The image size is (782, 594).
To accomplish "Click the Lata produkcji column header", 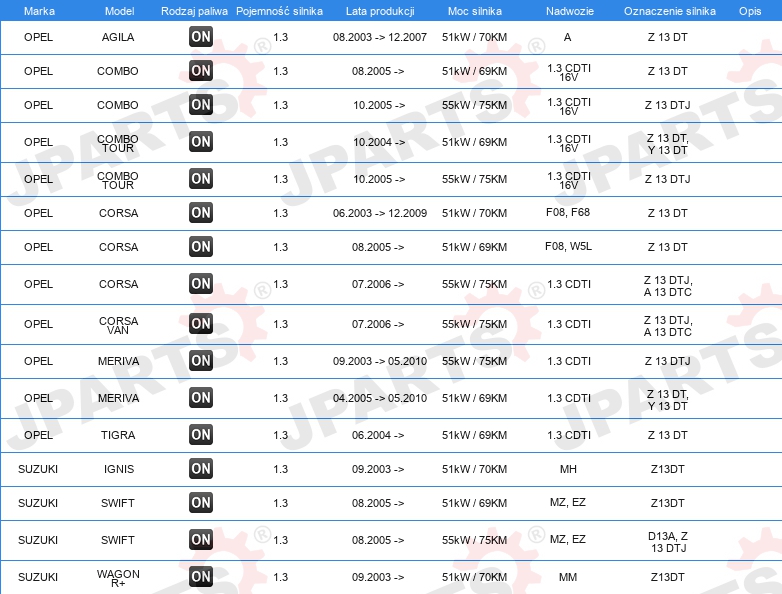I will [380, 11].
